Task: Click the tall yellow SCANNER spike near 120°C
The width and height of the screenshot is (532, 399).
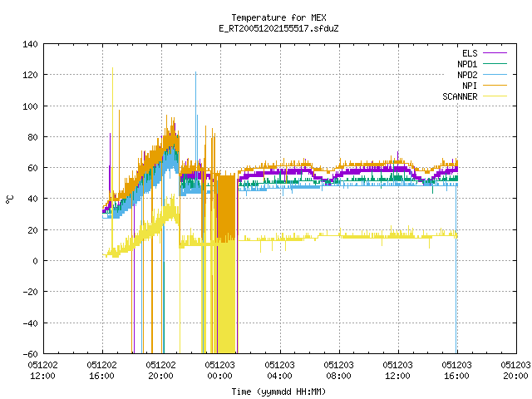Action: coord(112,135)
